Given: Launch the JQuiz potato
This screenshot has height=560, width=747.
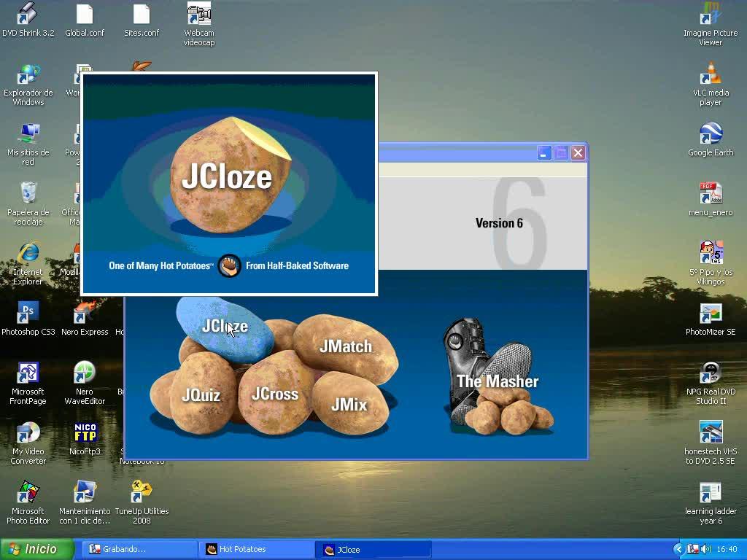Looking at the screenshot, I should pos(201,395).
